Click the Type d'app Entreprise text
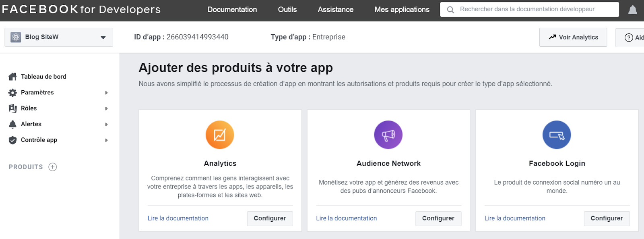644x239 pixels. (308, 37)
